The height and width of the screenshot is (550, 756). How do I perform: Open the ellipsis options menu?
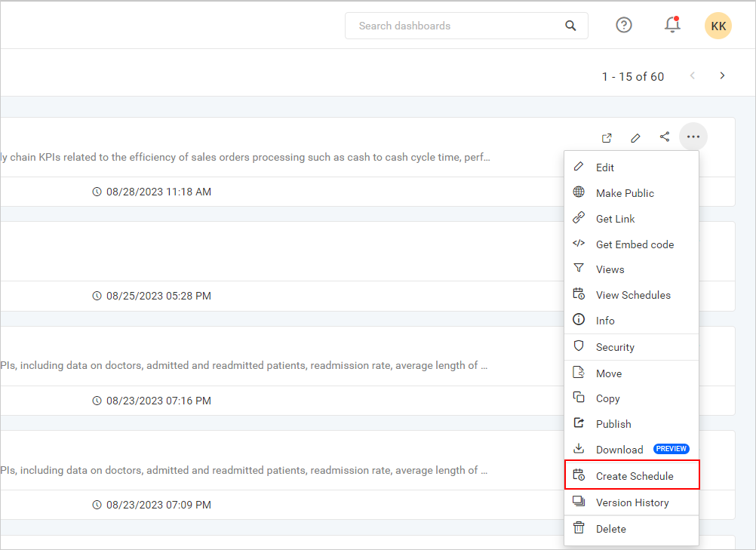tap(693, 137)
